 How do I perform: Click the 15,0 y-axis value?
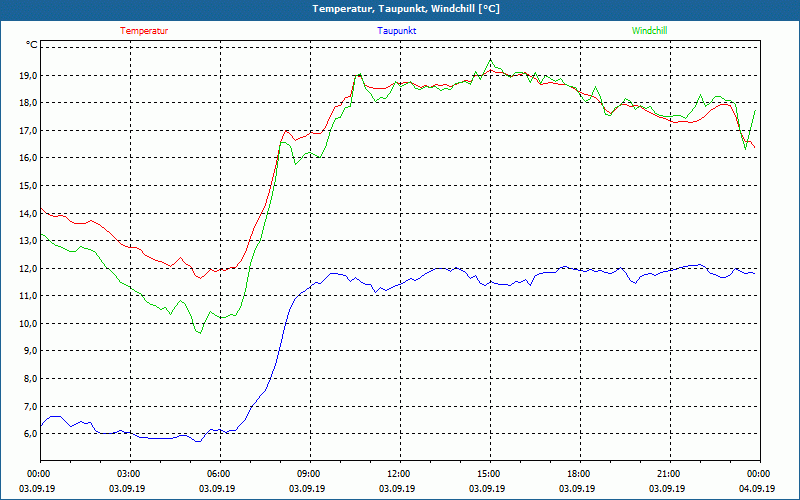(x=29, y=186)
